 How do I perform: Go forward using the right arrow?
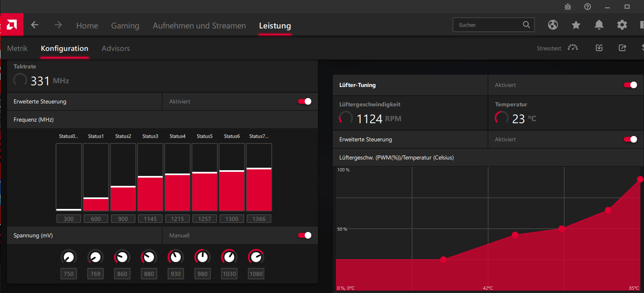pyautogui.click(x=58, y=25)
